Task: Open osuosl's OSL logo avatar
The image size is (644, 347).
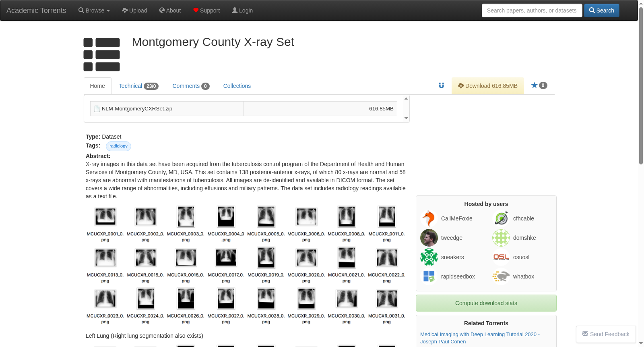Action: (501, 257)
